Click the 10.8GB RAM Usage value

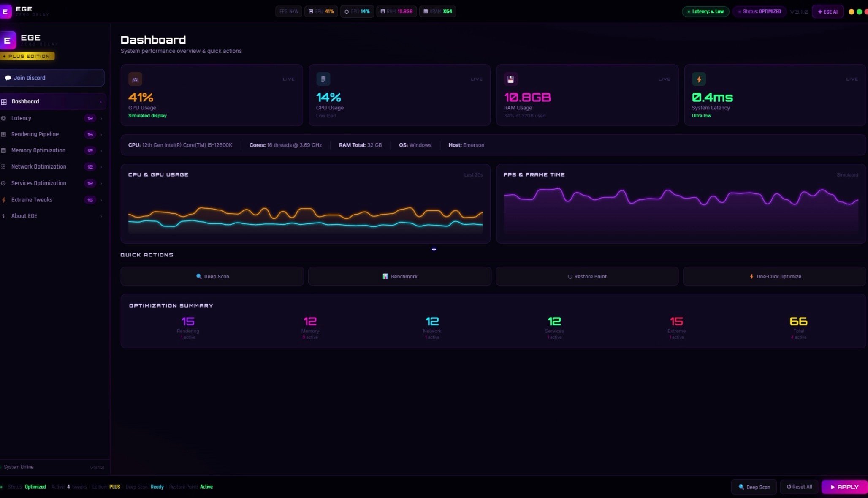[x=527, y=98]
